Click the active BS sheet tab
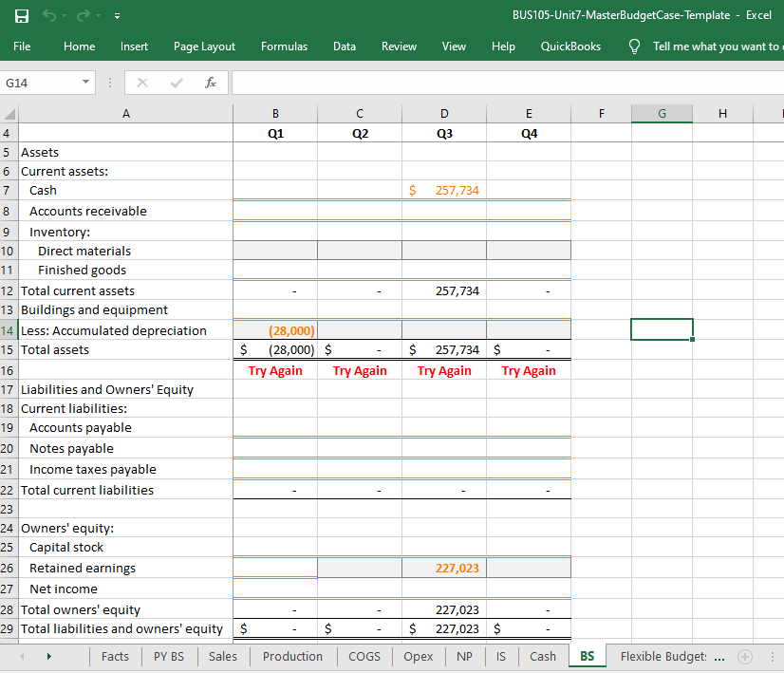 click(587, 656)
